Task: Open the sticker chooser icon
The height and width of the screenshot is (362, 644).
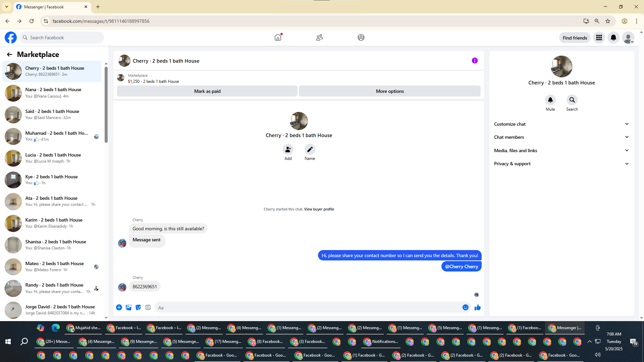Action: (x=138, y=307)
